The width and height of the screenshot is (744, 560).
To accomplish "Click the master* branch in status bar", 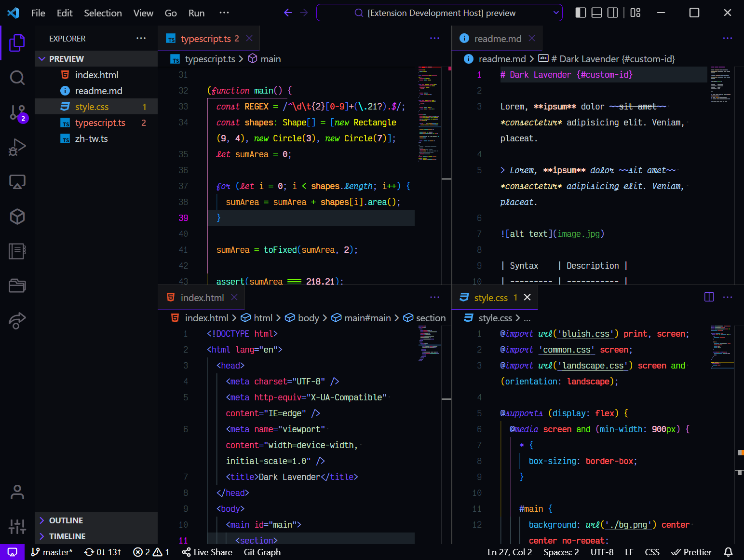I will click(52, 552).
